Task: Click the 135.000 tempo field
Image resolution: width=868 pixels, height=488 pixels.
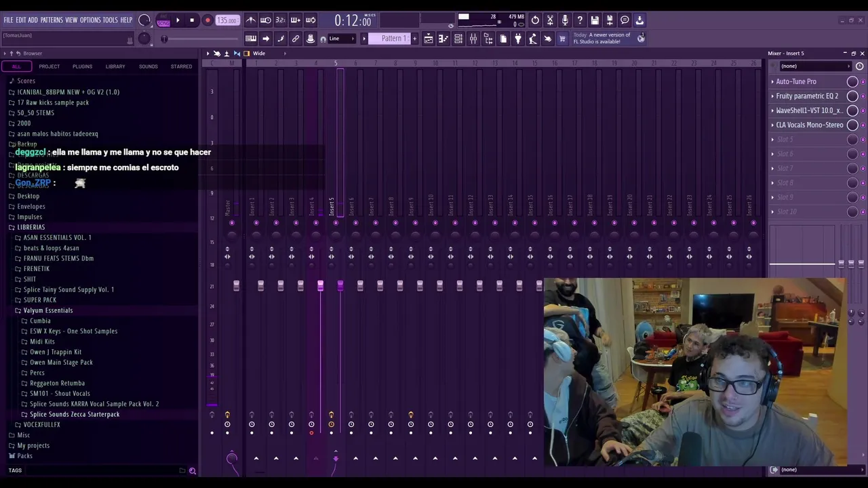Action: click(227, 20)
